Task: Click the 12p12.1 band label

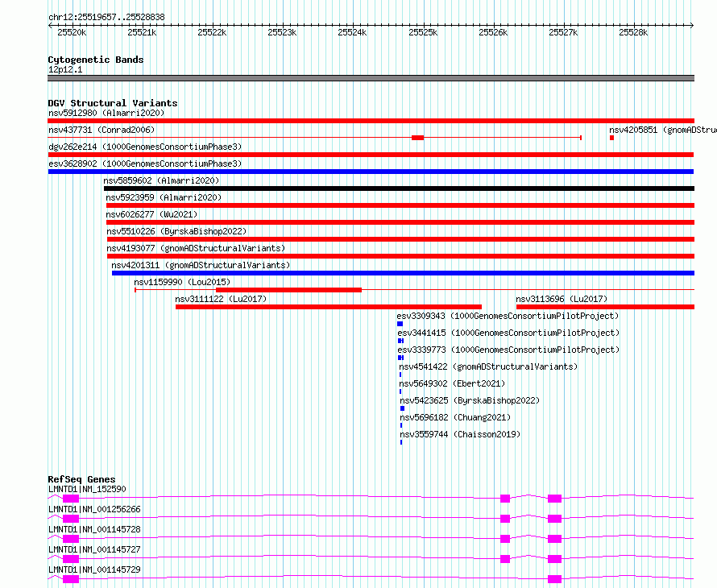Action: (x=65, y=69)
